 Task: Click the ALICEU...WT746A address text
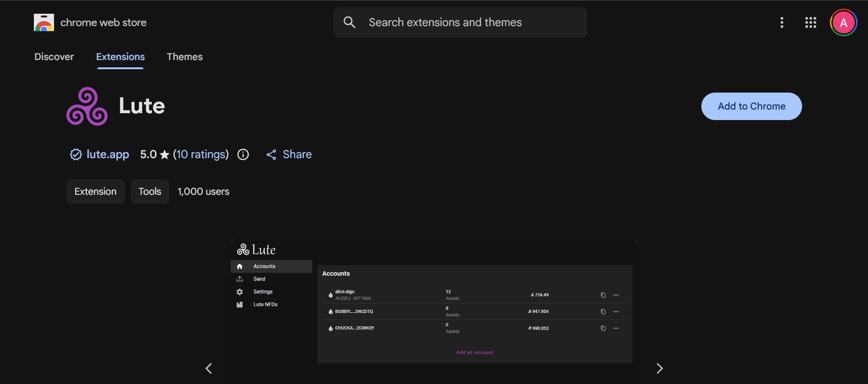[x=353, y=298]
